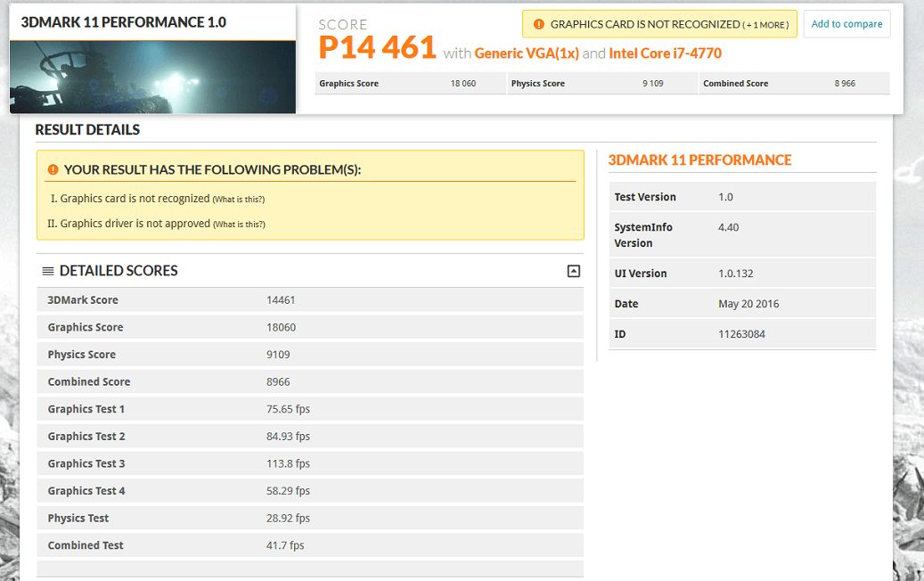924x581 pixels.
Task: Click 'What is this?' for unapproved graphics driver
Action: 239,225
